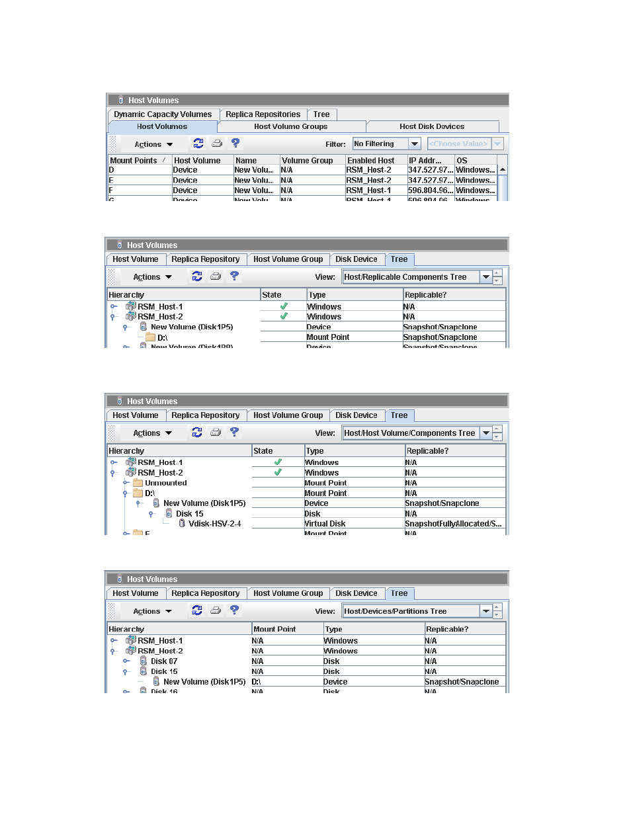
Task: Collapse RSM_Host-2 node in Replicable Components tree
Action: 113,317
